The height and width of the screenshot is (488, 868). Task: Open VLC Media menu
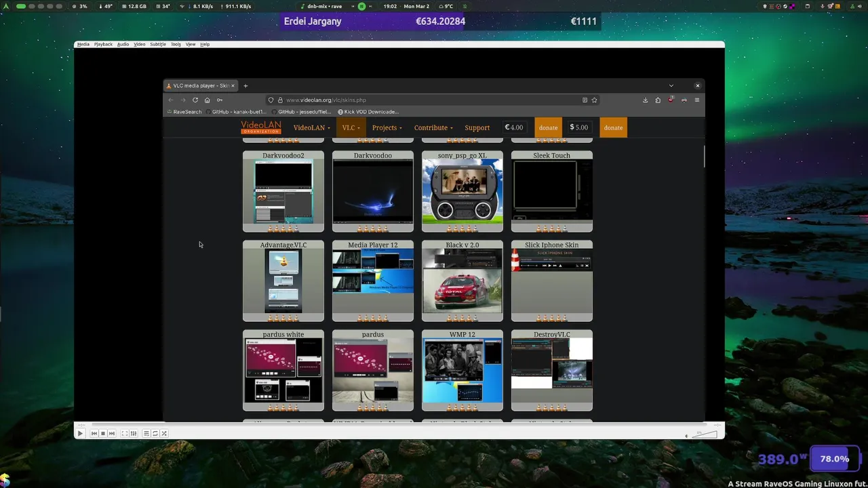click(x=83, y=44)
